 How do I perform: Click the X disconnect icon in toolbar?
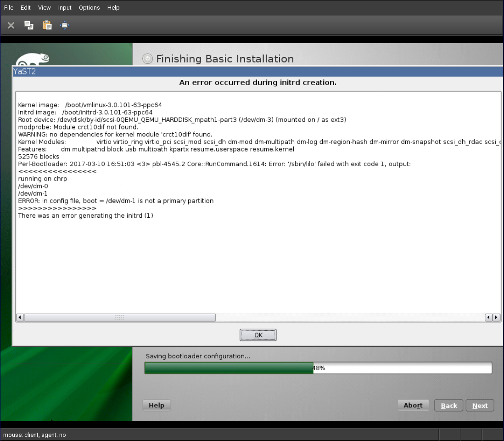coord(11,25)
